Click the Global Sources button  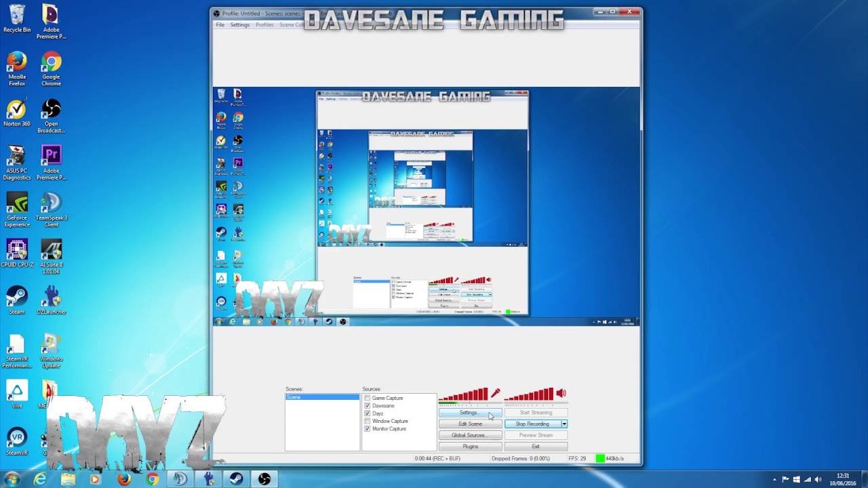470,435
